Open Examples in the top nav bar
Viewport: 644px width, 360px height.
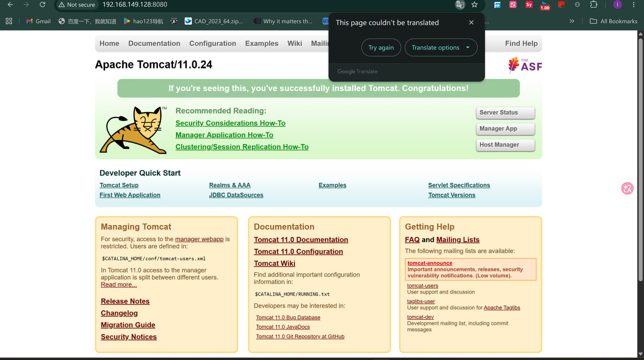pyautogui.click(x=262, y=43)
